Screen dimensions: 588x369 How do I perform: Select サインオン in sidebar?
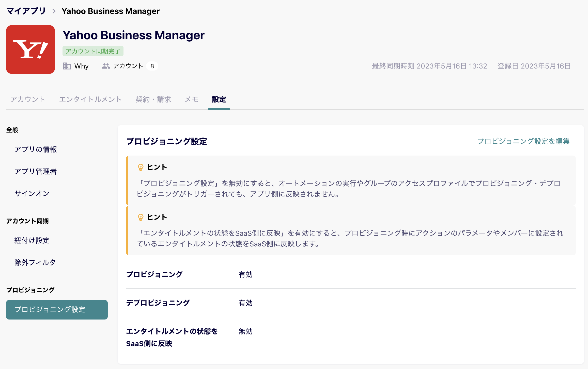tap(32, 193)
